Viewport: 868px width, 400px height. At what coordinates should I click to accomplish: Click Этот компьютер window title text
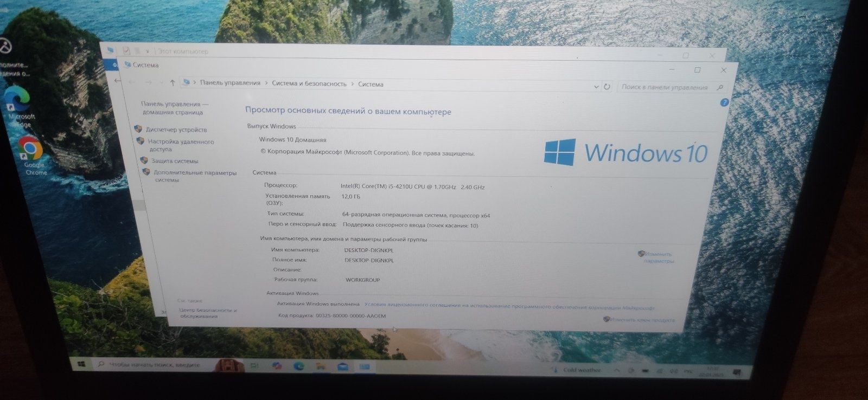point(183,51)
